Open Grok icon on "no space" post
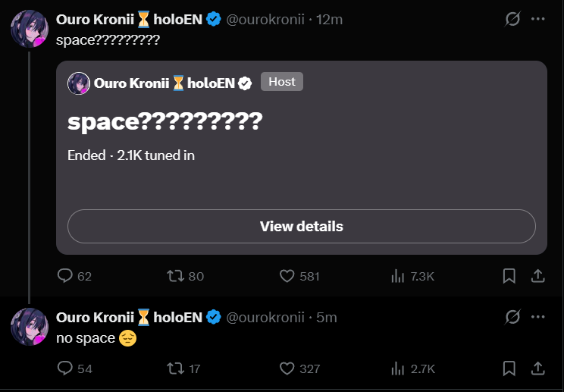The width and height of the screenshot is (564, 392). 512,317
